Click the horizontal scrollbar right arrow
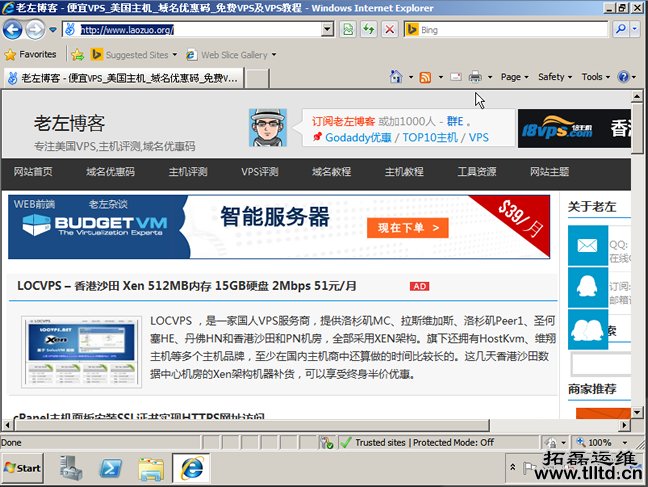This screenshot has width=648, height=487. 624,425
